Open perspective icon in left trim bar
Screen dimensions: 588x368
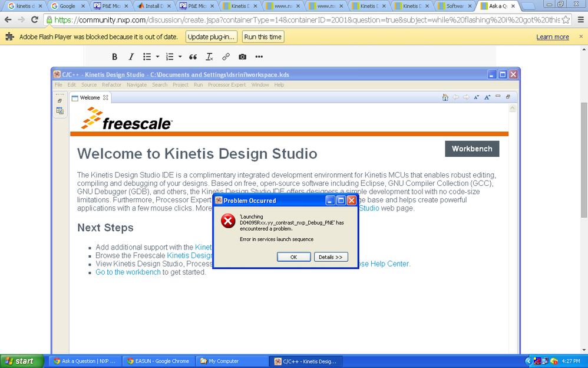click(x=60, y=111)
